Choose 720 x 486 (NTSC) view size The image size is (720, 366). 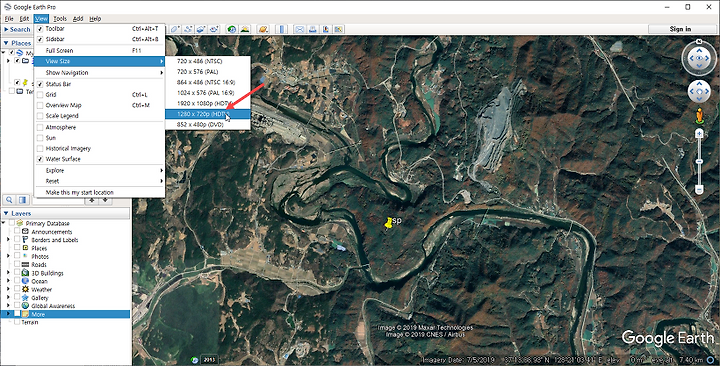tap(208, 61)
